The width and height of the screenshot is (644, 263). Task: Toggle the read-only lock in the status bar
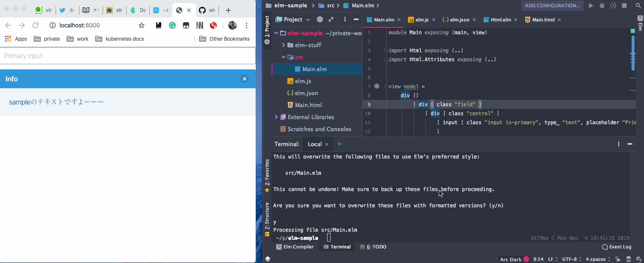(x=618, y=259)
